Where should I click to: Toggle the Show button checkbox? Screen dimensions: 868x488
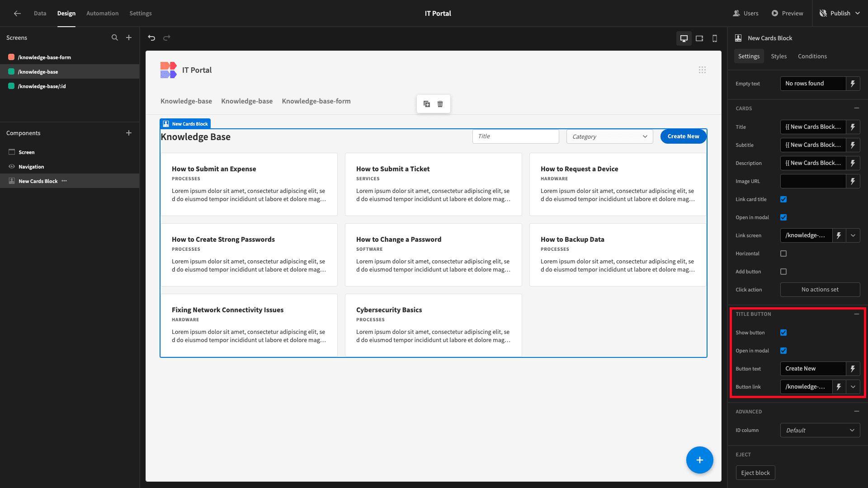(783, 333)
